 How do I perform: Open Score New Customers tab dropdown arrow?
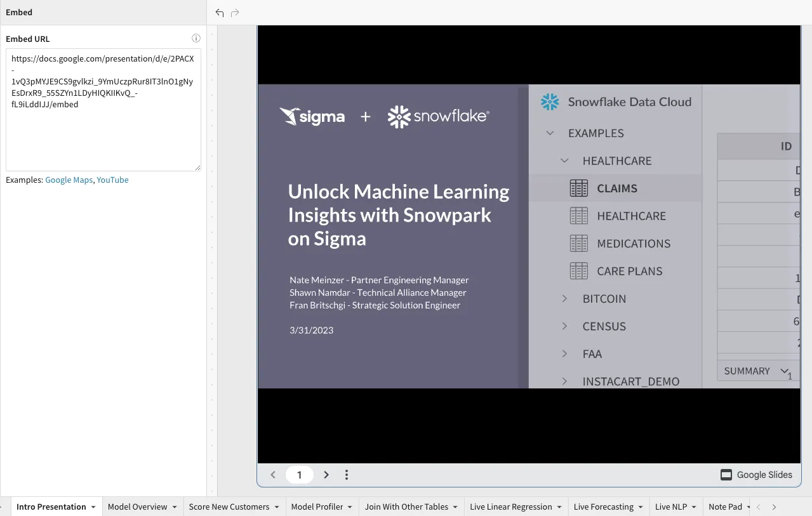pyautogui.click(x=277, y=507)
